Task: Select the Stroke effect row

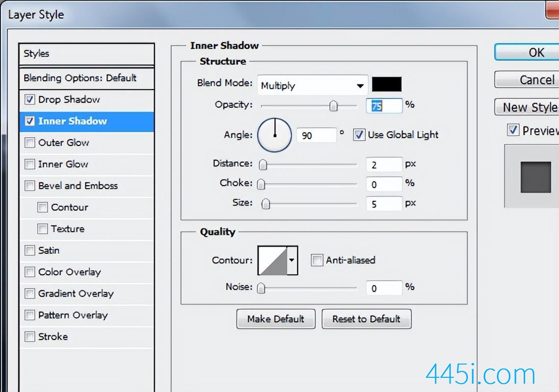Action: click(87, 337)
